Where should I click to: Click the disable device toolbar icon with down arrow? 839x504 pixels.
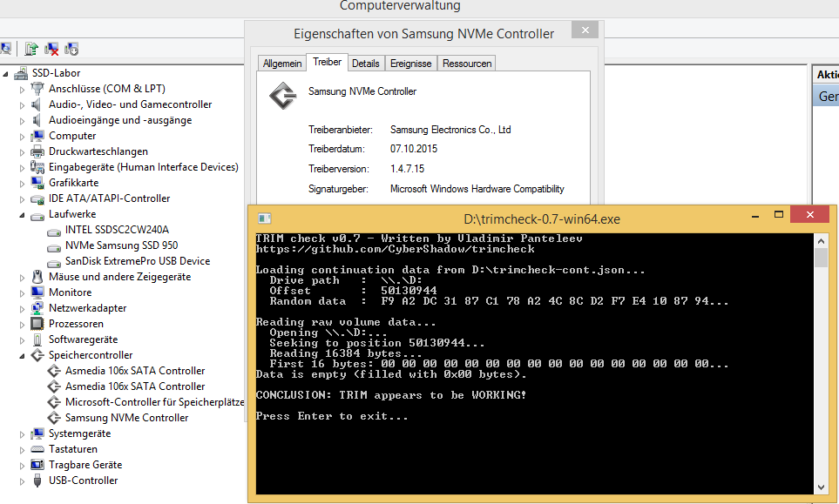pyautogui.click(x=71, y=49)
